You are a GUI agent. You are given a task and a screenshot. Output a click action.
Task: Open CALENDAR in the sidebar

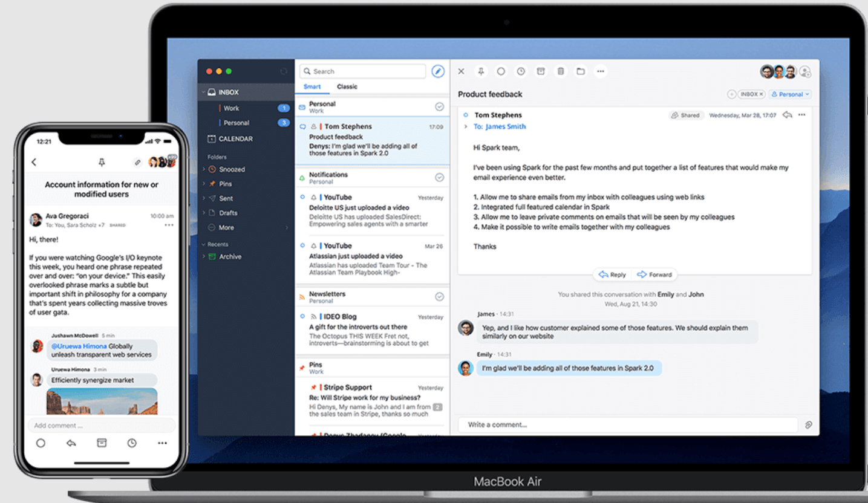click(230, 138)
